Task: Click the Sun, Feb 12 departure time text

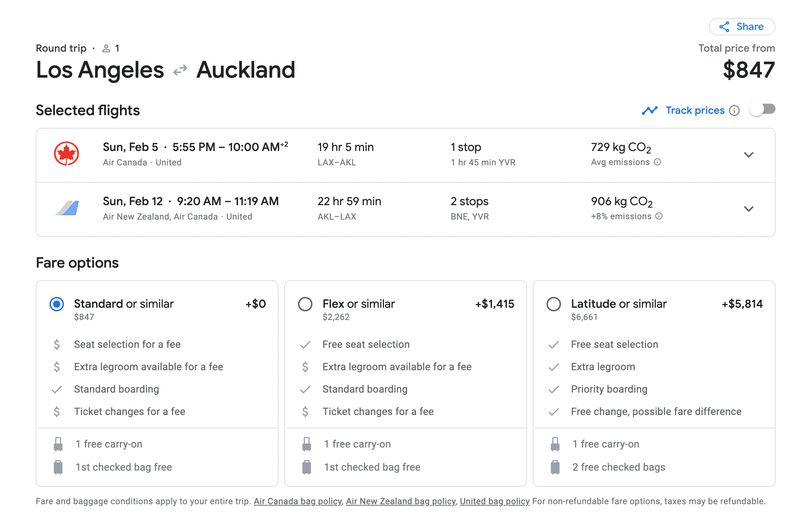Action: point(191,201)
